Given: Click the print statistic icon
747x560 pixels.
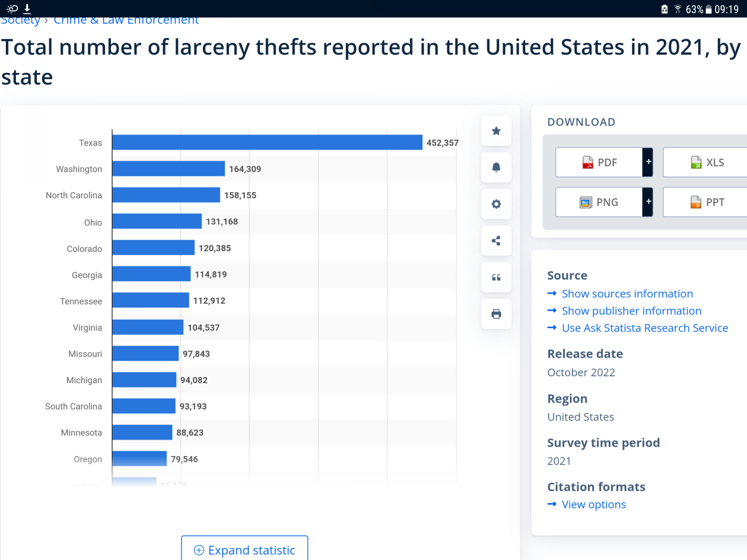Looking at the screenshot, I should [496, 314].
